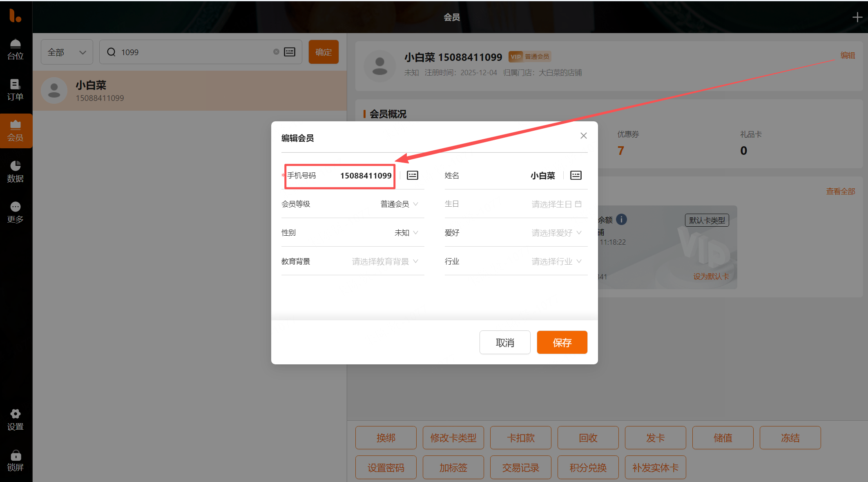868x482 pixels.
Task: Open the 数据 data sidebar icon
Action: click(16, 172)
